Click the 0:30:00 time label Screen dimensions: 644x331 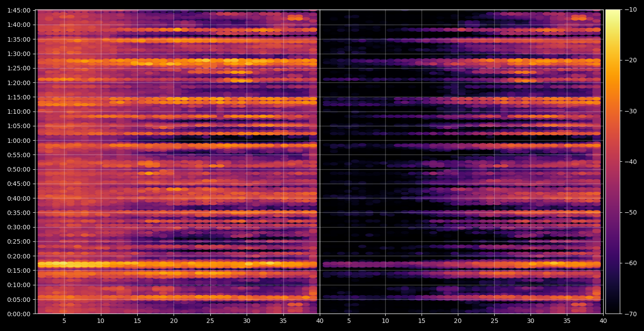point(19,227)
